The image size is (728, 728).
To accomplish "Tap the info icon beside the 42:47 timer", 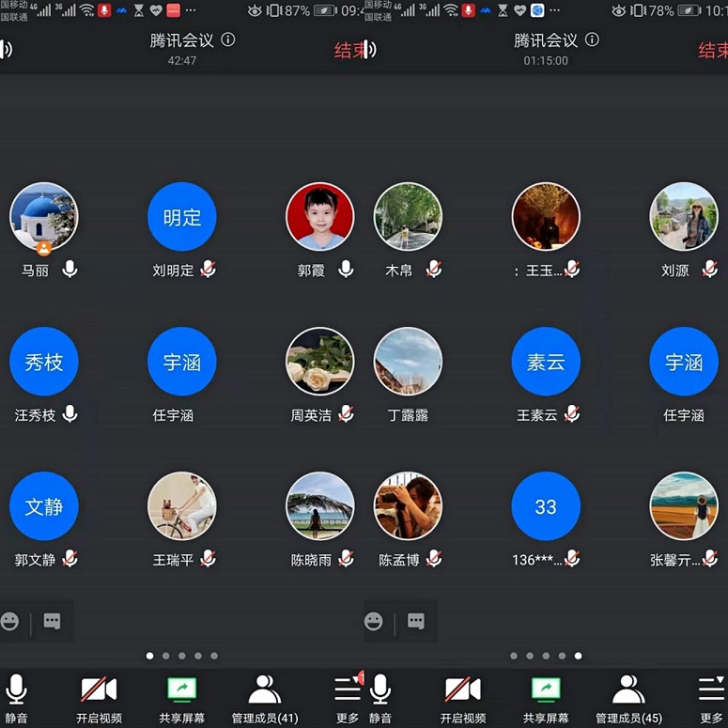I will click(x=228, y=40).
